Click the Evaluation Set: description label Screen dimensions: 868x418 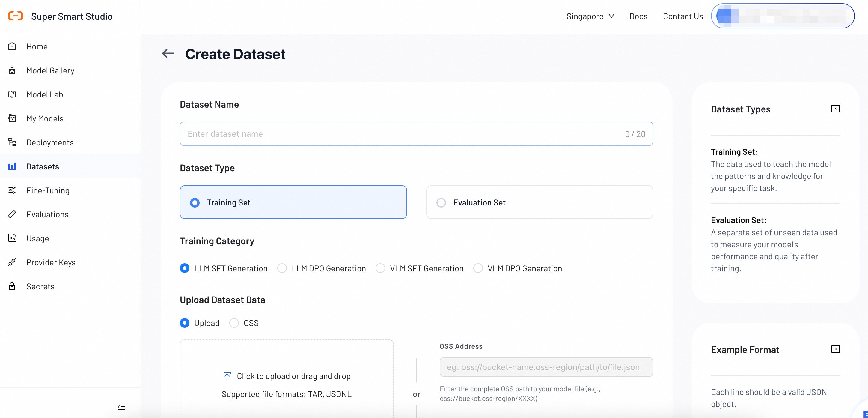pos(739,220)
